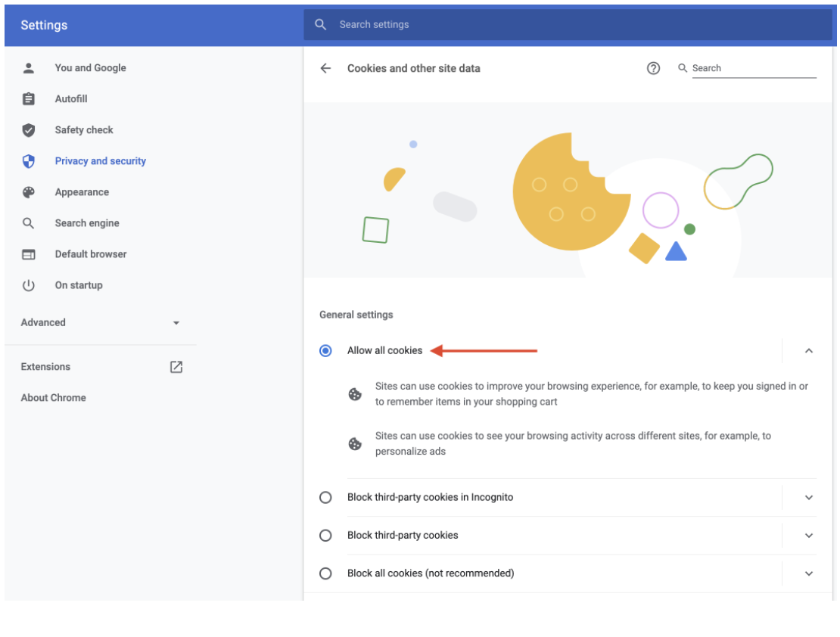Expand Block third-party cookies details chevron
The image size is (840, 637).
808,536
